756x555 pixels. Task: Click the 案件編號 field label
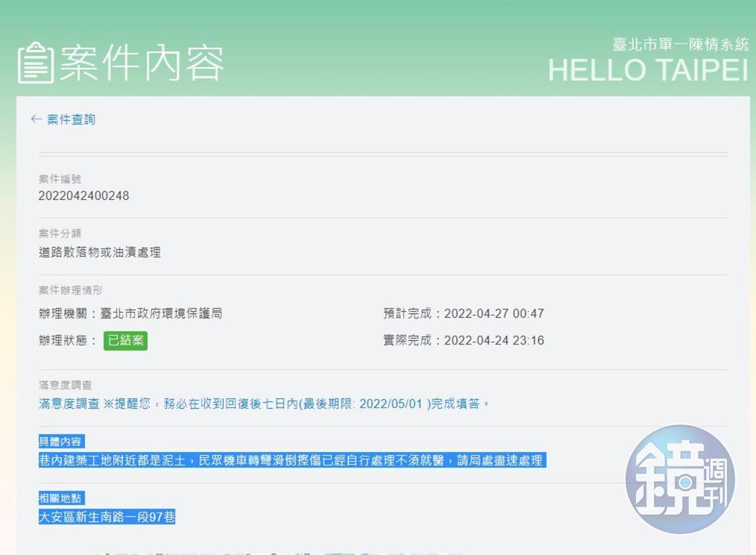tap(60, 179)
